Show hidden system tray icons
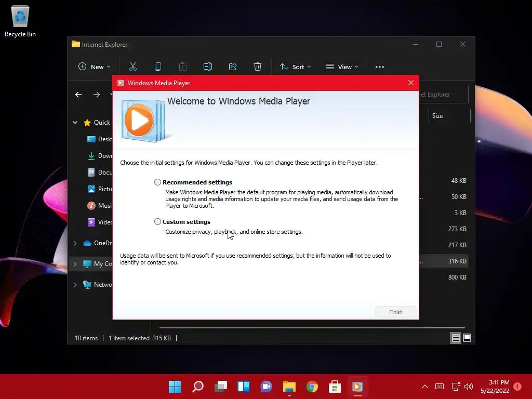This screenshot has height=399, width=532. [x=425, y=387]
